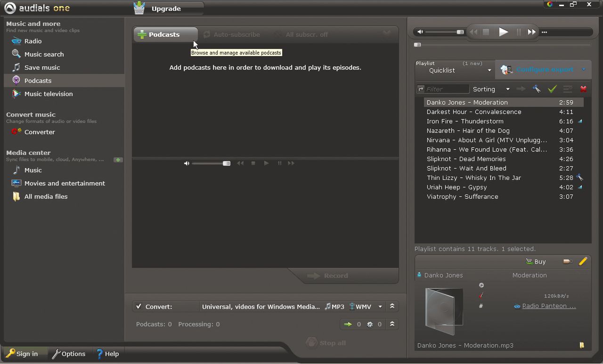This screenshot has height=364, width=603.
Task: Click the gear processing counter icon
Action: click(370, 324)
